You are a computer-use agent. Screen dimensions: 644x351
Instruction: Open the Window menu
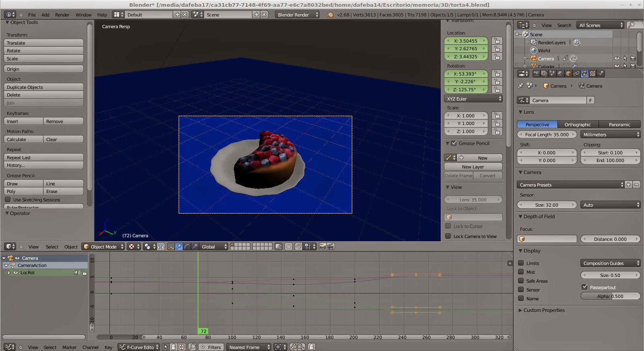pyautogui.click(x=83, y=14)
